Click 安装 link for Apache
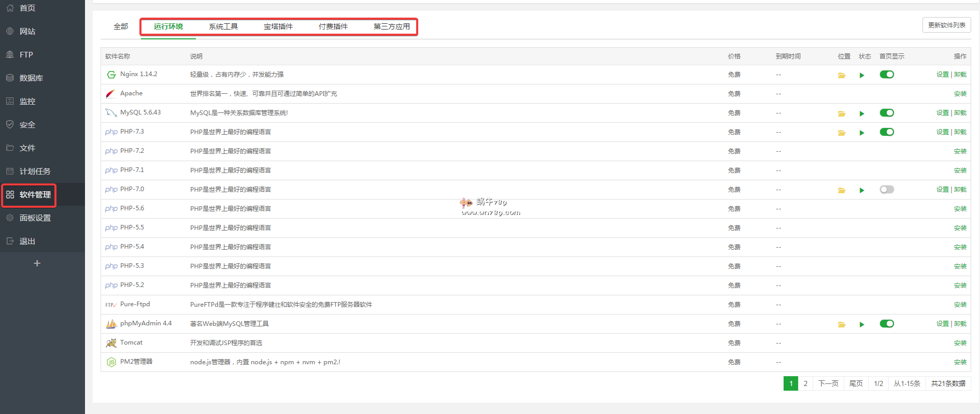This screenshot has height=414, width=980. coord(960,94)
